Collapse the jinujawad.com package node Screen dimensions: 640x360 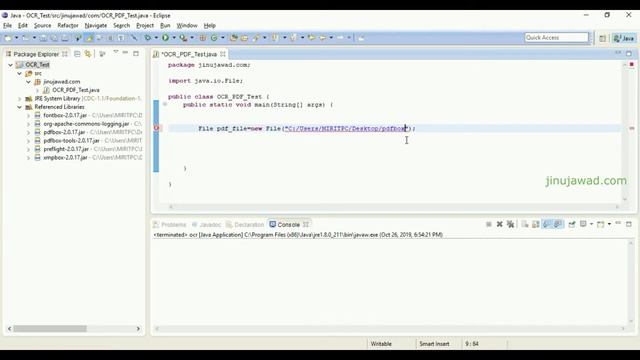29,82
